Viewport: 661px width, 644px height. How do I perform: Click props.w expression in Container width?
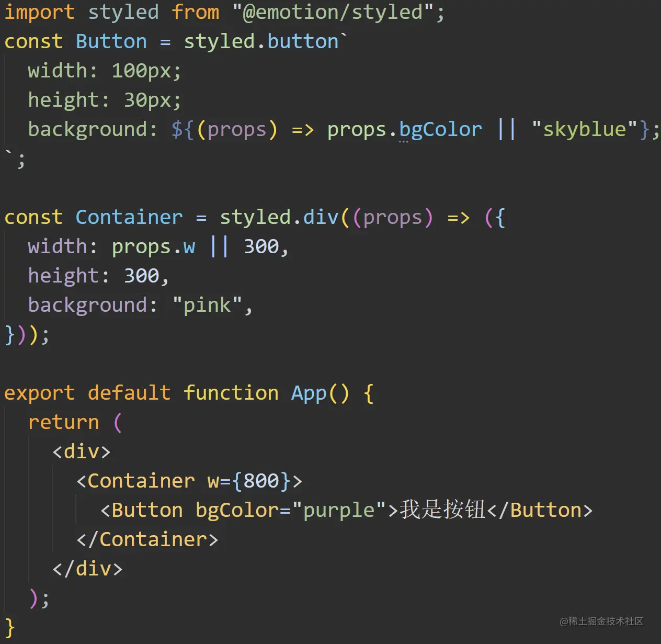(153, 247)
